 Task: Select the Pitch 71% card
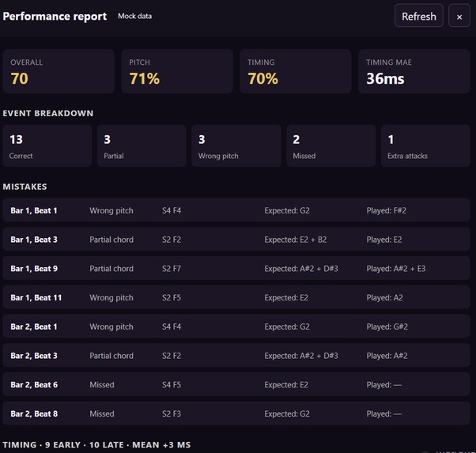click(x=177, y=71)
